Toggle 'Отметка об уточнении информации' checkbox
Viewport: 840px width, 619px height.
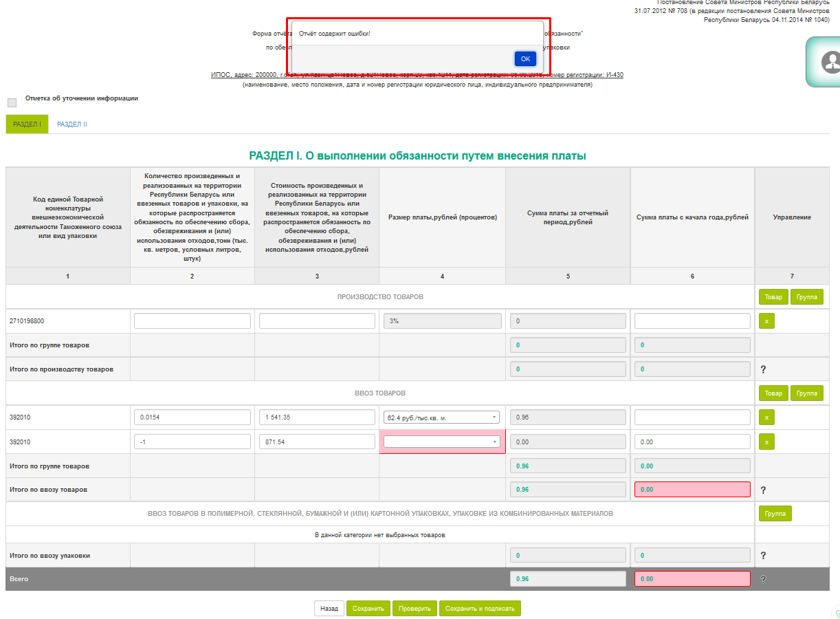[x=12, y=102]
